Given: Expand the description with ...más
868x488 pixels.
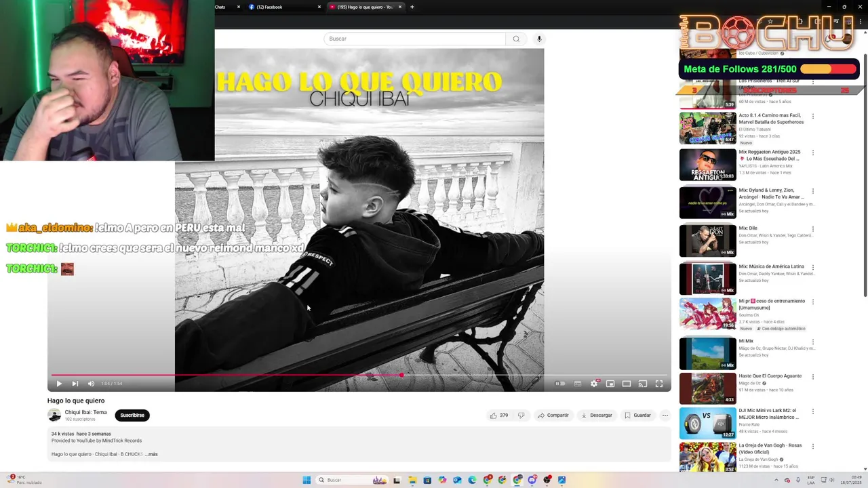Looking at the screenshot, I should [151, 454].
